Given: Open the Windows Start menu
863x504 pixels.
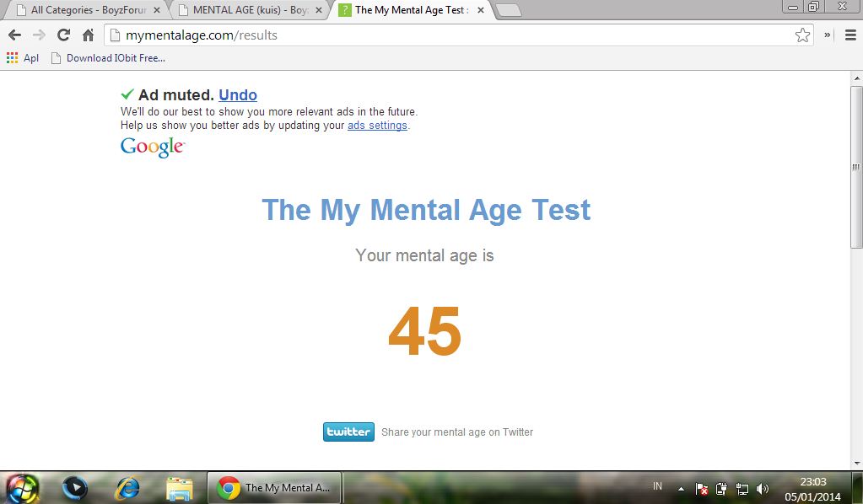Looking at the screenshot, I should tap(23, 487).
